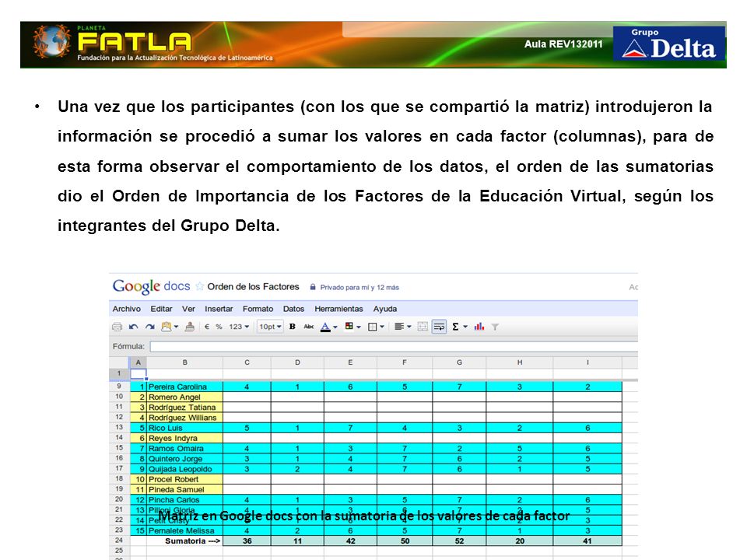Apply the euro currency format
The width and height of the screenshot is (747, 560).
point(207,327)
